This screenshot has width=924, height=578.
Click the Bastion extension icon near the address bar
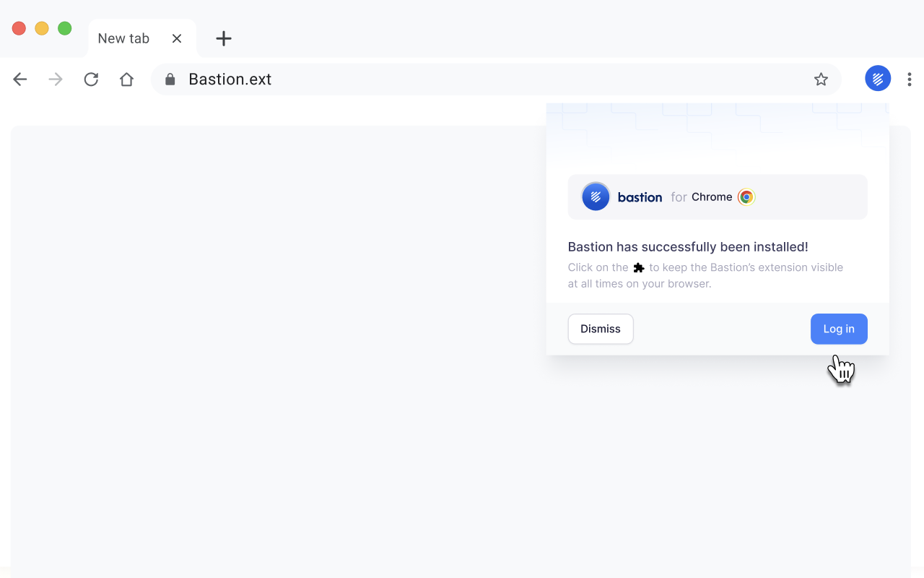click(x=878, y=78)
